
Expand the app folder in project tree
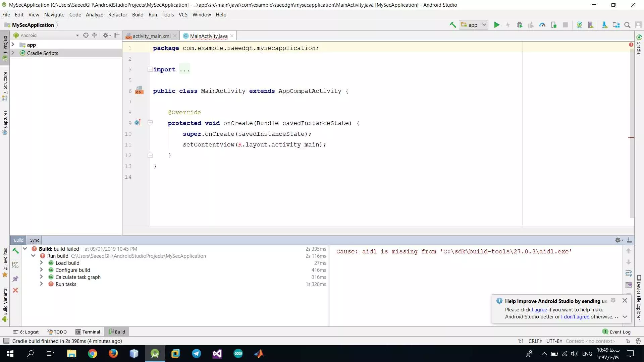coord(13,45)
